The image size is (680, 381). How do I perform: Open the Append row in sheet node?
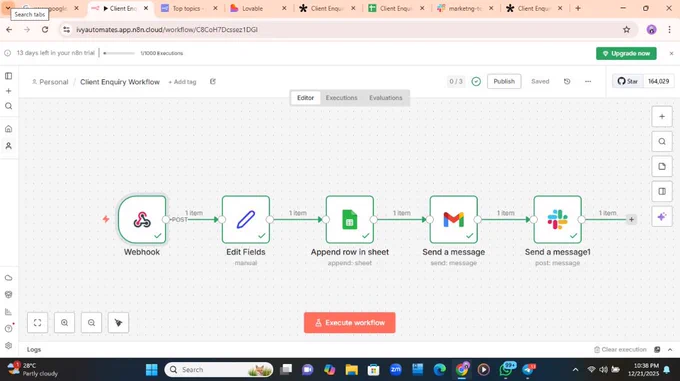pos(350,219)
